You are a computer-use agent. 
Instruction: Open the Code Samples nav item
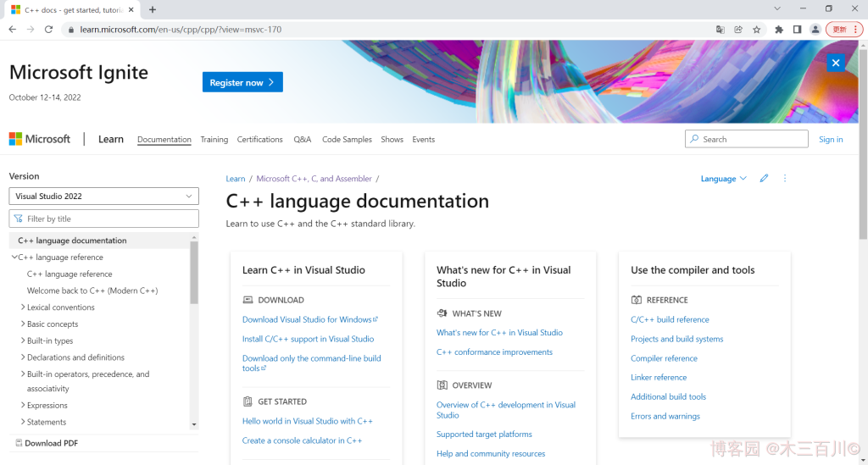pos(347,140)
